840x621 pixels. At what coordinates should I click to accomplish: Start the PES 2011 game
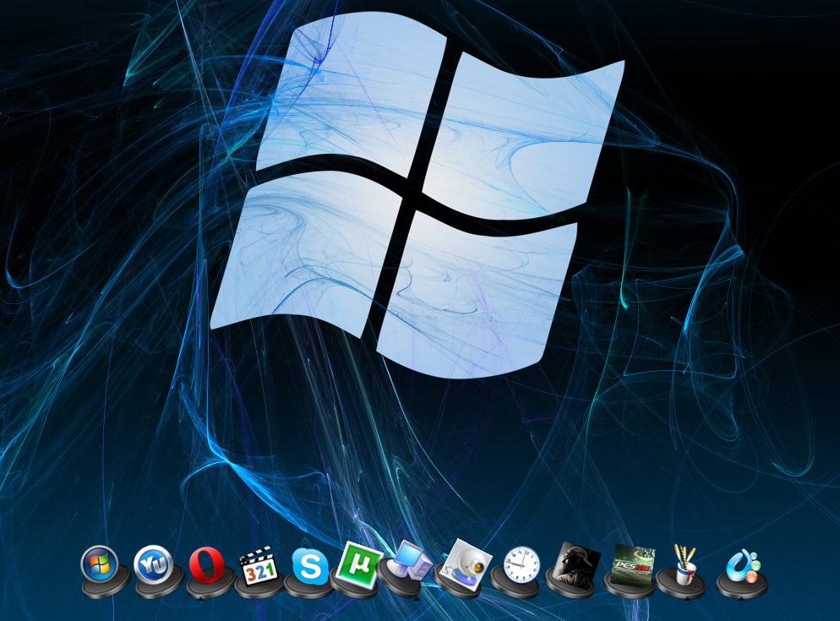click(x=633, y=565)
